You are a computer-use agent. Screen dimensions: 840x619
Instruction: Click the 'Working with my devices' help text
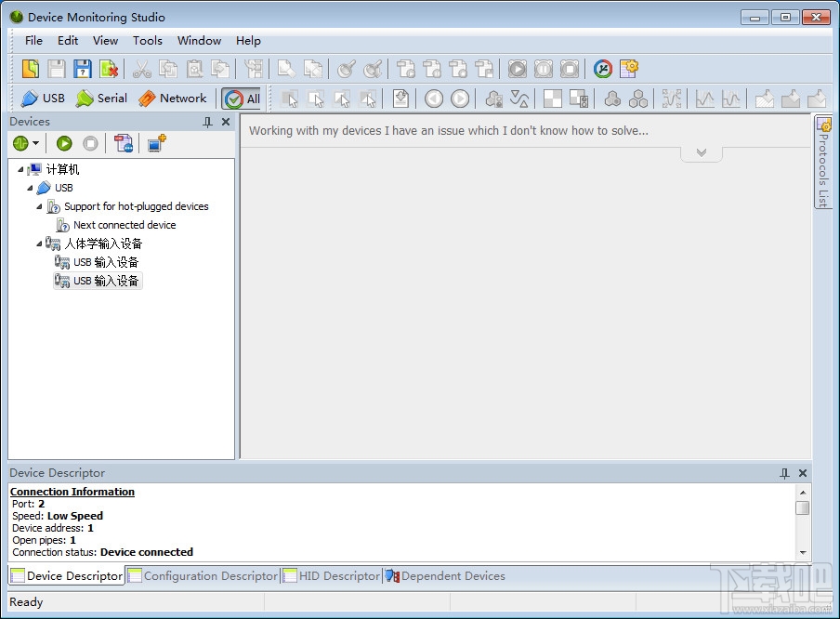(x=449, y=131)
